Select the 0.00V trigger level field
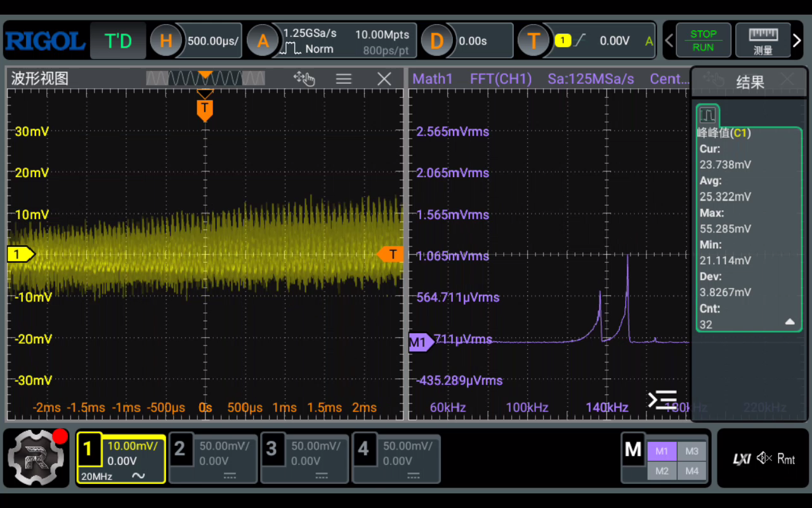 [x=614, y=41]
